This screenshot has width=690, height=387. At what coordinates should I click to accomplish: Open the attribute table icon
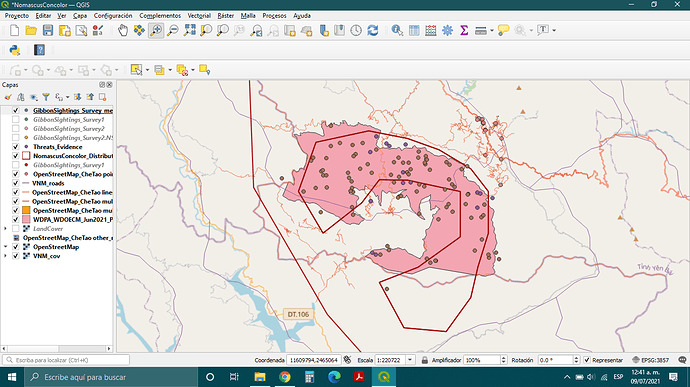pyautogui.click(x=414, y=30)
